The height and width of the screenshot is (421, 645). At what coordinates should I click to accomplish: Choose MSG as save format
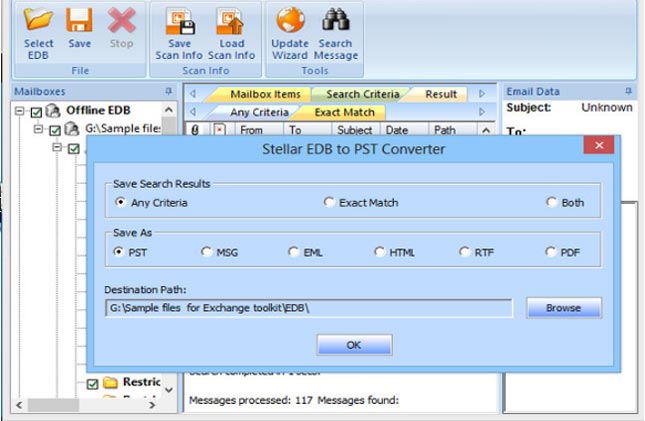(x=206, y=251)
